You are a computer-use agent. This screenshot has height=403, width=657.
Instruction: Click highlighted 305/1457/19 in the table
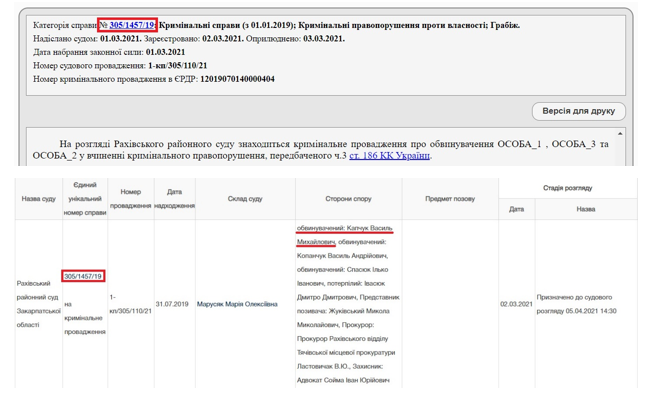84,276
